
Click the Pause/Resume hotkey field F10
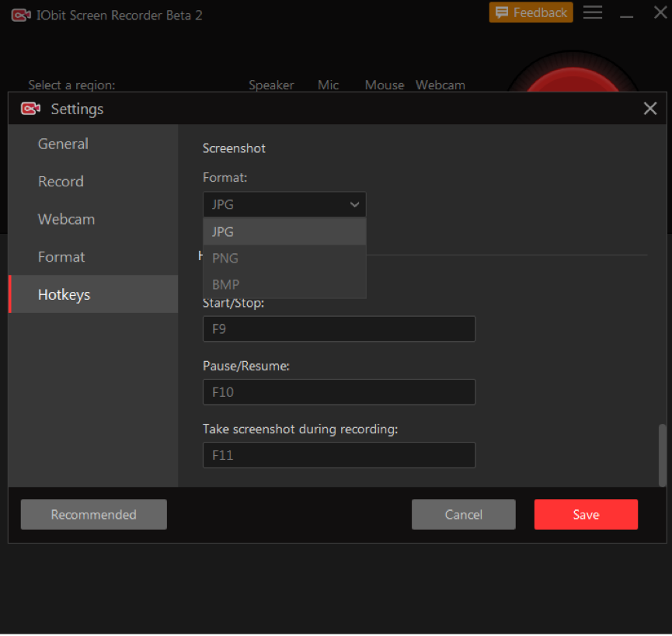click(339, 392)
